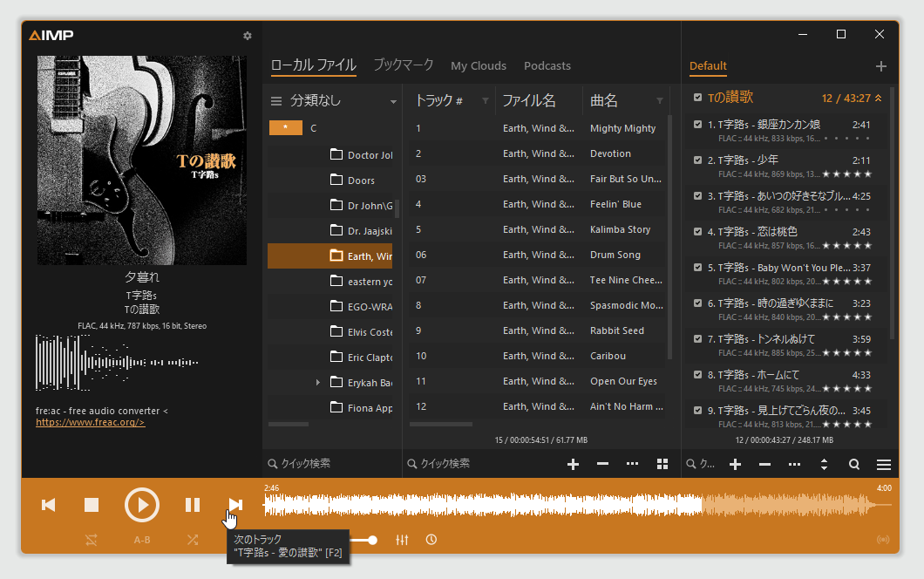Uncheck track 2 少年 checkbox
924x579 pixels.
click(697, 160)
